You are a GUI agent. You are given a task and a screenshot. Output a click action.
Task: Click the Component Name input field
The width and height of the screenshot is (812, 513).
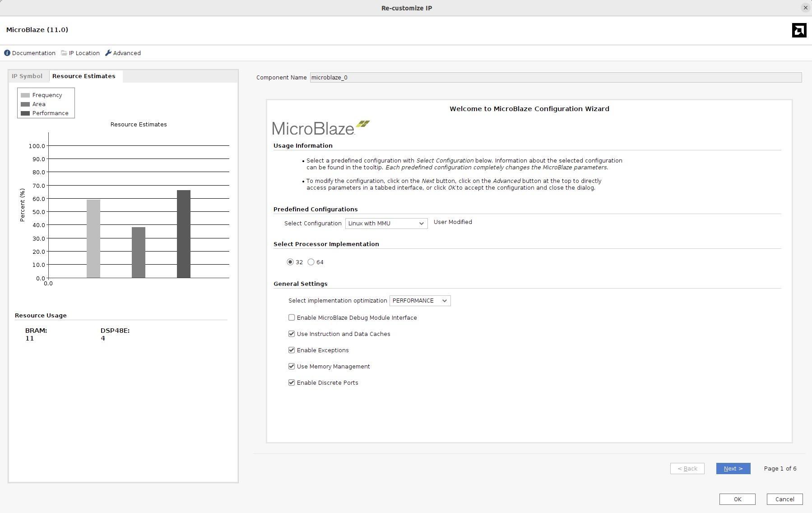point(556,78)
